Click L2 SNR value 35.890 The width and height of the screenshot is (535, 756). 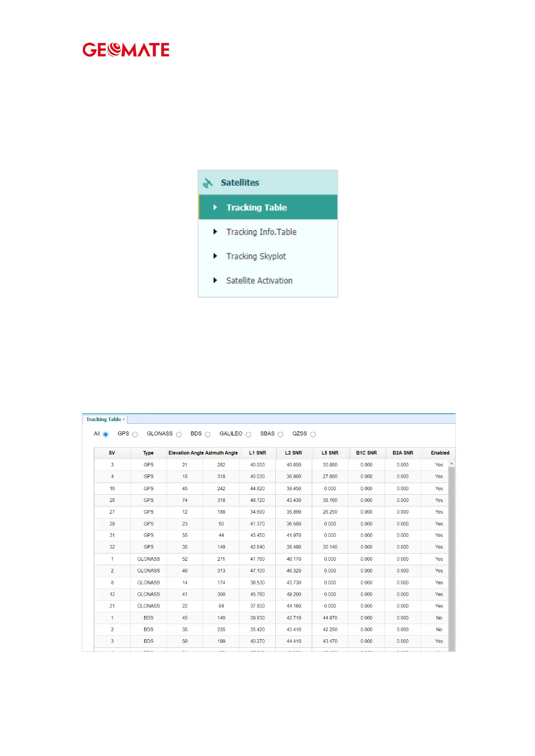coord(294,512)
